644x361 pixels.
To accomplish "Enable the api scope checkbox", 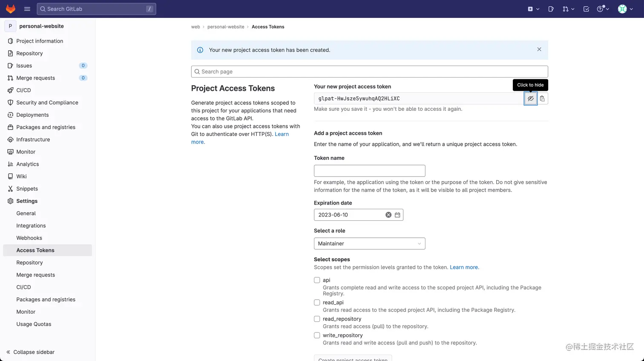I will [317, 280].
